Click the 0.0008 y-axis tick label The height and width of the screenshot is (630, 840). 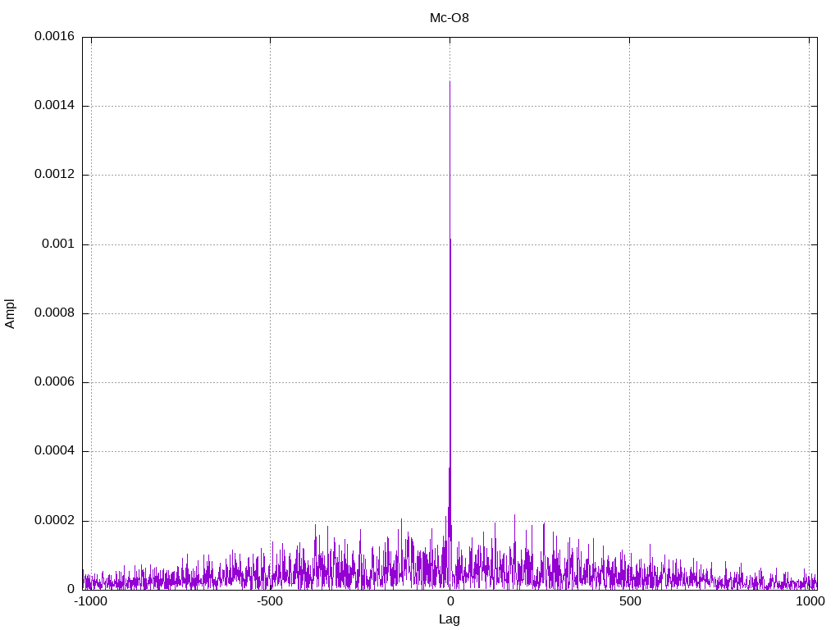click(54, 313)
